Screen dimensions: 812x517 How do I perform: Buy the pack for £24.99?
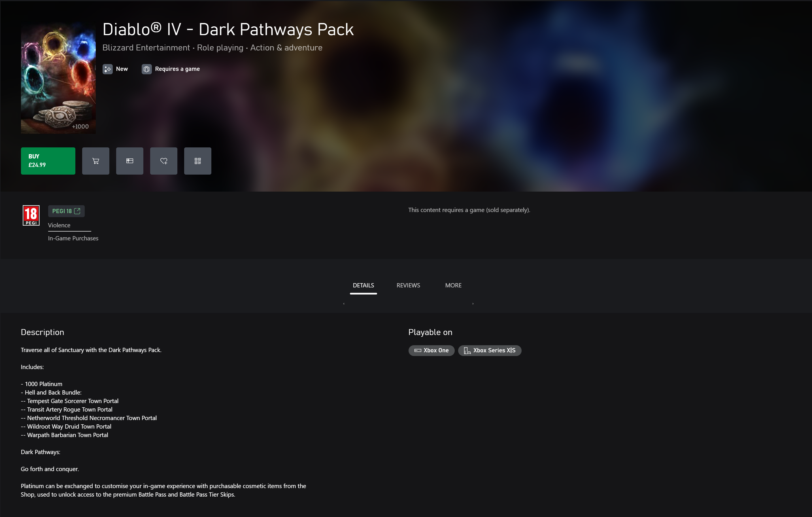pos(48,161)
